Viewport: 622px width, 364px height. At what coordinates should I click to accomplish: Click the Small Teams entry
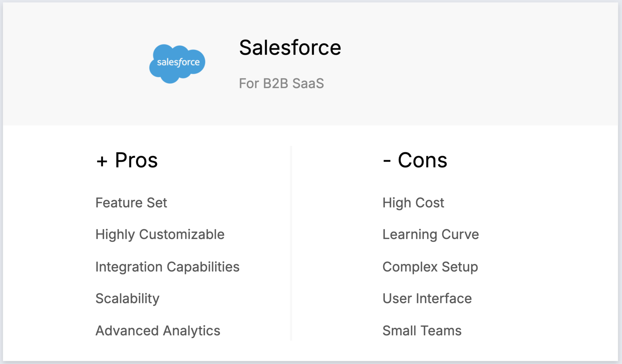coord(422,331)
